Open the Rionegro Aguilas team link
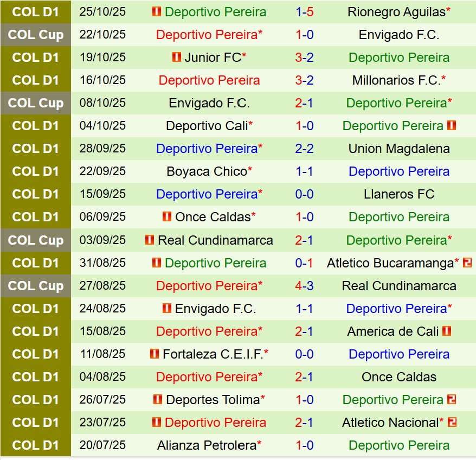476x460 pixels. pyautogui.click(x=396, y=12)
